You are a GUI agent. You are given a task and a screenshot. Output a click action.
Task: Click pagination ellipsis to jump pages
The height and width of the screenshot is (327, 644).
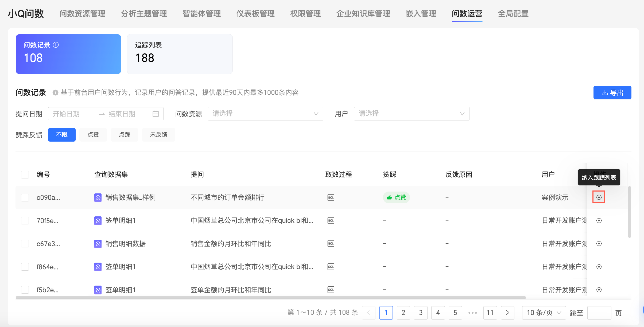click(x=473, y=313)
